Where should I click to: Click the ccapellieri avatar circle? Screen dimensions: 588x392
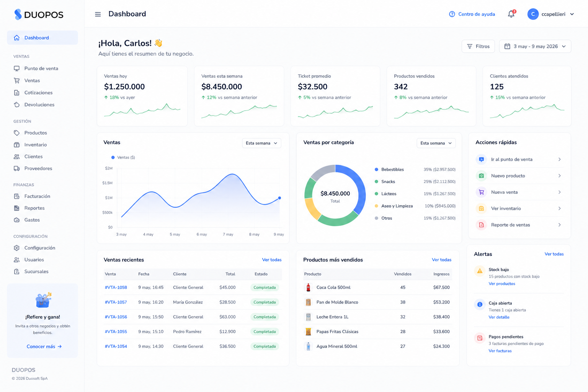(x=533, y=14)
